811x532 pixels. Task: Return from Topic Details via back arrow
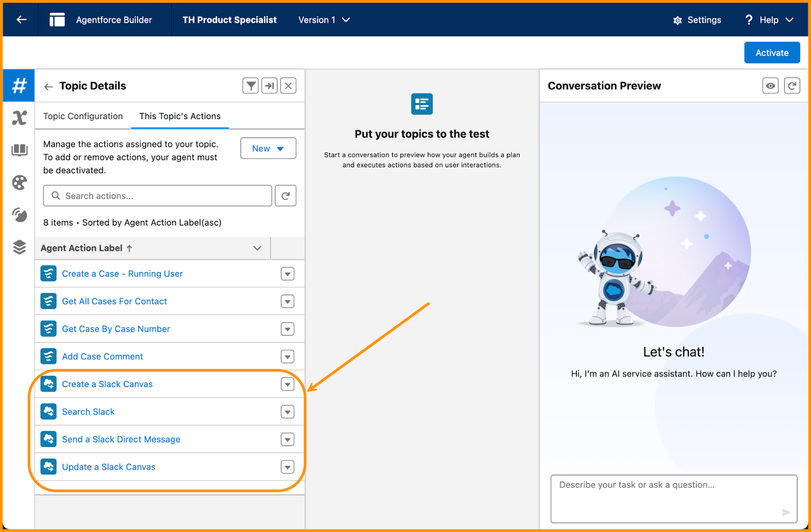(x=49, y=87)
